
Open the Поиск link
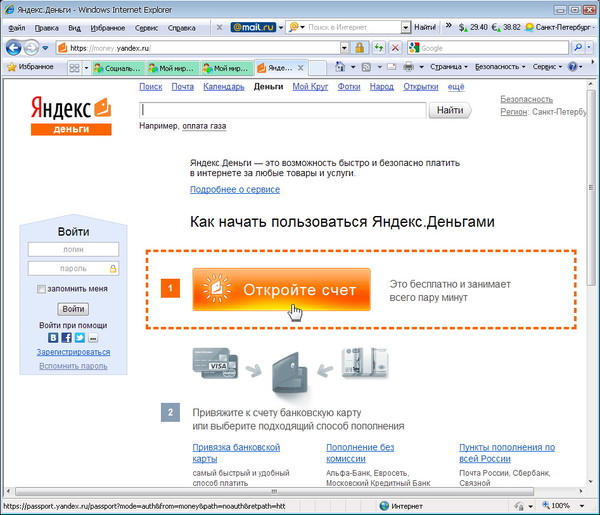point(150,87)
